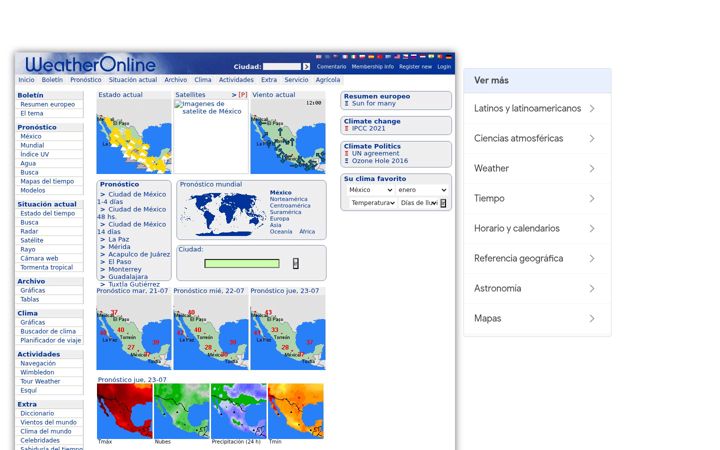This screenshot has height=450, width=720.
Task: Open the Wimbledon sidebar link
Action: [x=37, y=372]
